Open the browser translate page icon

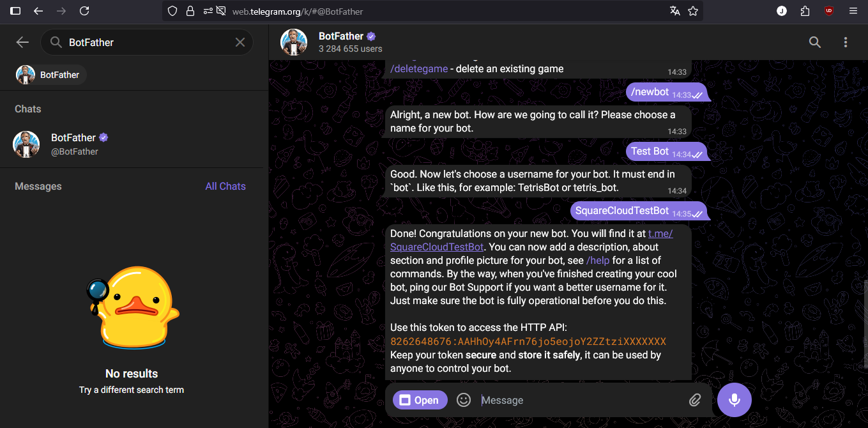pos(675,11)
